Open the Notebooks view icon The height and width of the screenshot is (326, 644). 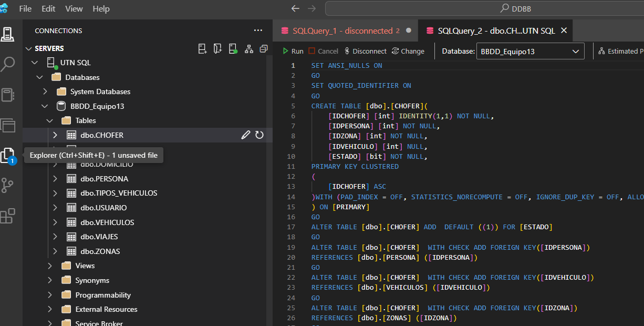(8, 95)
